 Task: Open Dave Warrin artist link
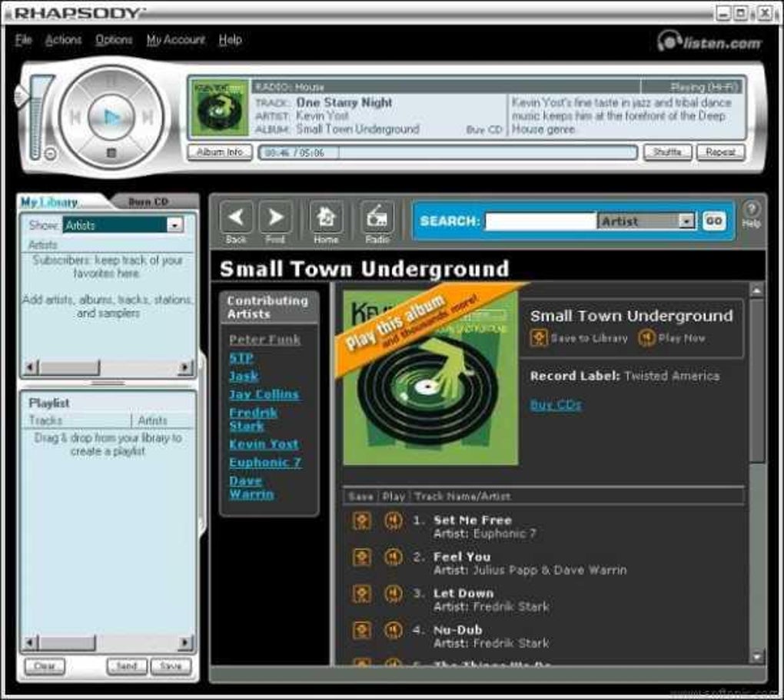[x=251, y=487]
